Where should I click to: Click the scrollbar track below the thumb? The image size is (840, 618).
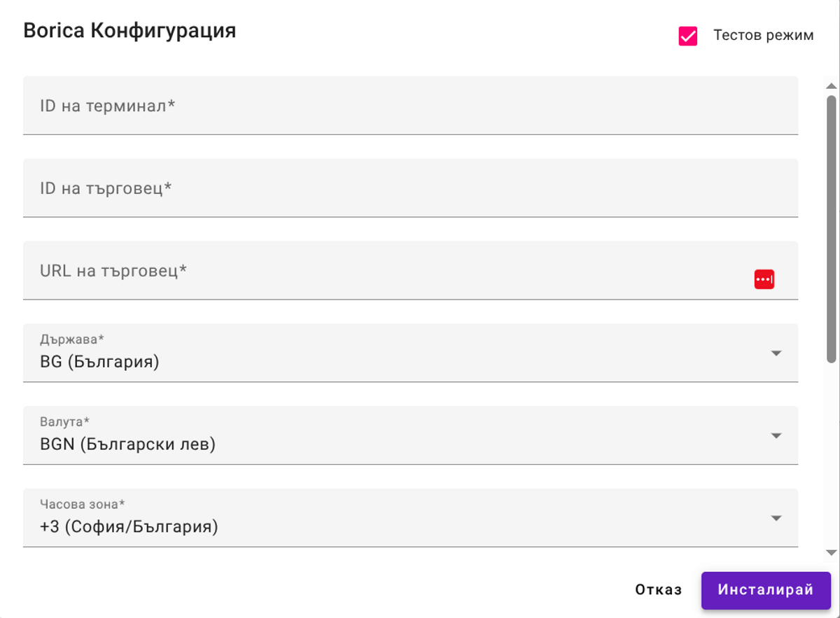tap(832, 455)
